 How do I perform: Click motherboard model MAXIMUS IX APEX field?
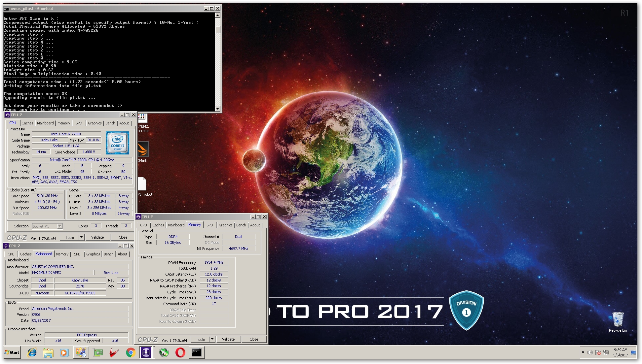[x=62, y=273]
